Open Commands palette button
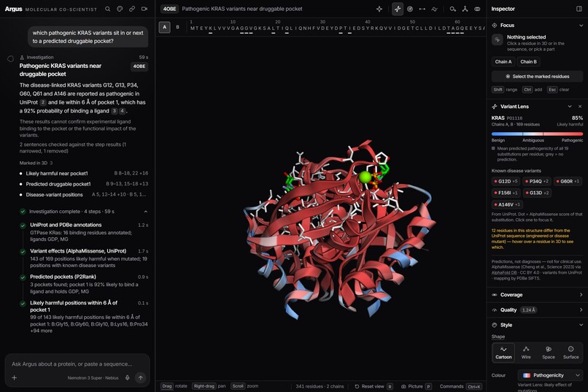588x392 pixels. [x=460, y=386]
